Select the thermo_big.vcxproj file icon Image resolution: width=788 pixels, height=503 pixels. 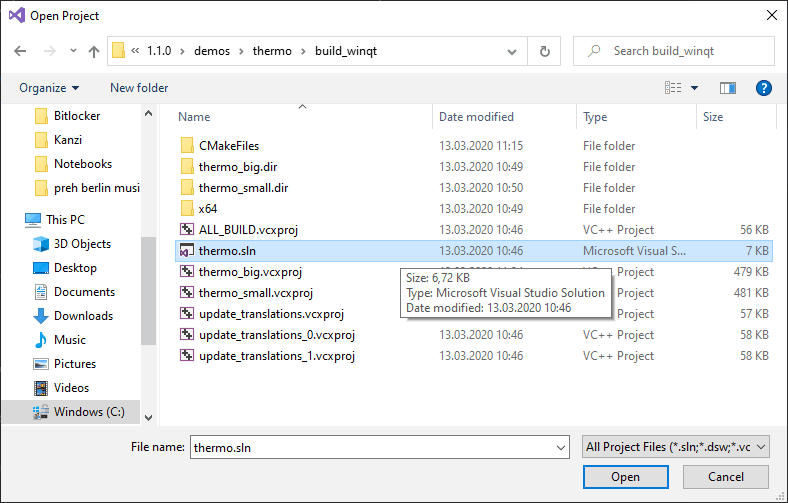point(187,272)
